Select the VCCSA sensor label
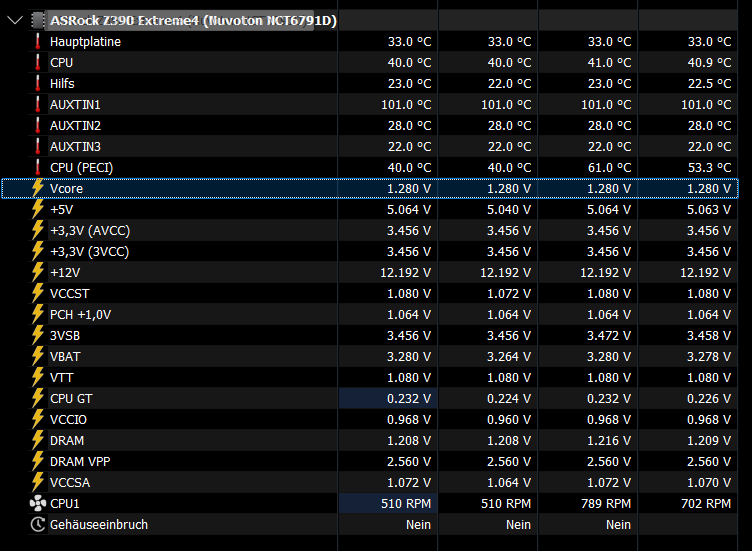The image size is (752, 551). pos(70,482)
